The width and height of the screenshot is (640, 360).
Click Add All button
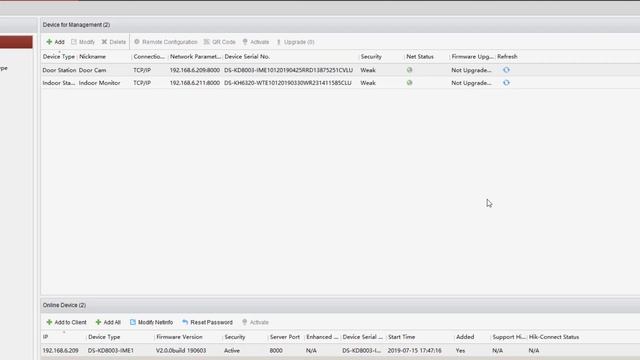(108, 322)
